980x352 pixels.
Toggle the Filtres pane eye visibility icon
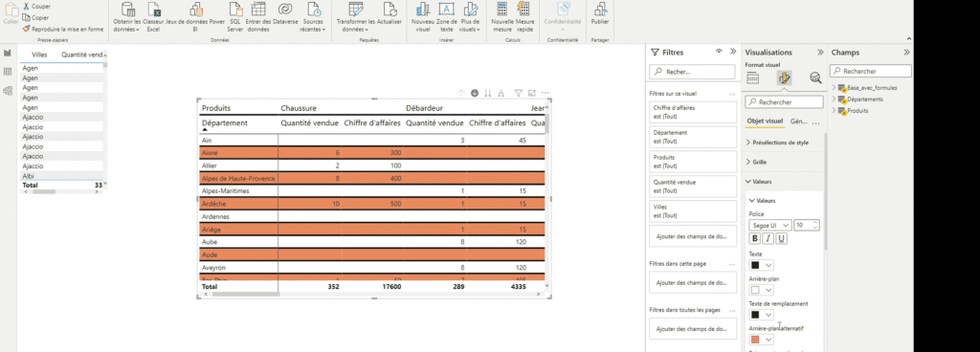720,52
